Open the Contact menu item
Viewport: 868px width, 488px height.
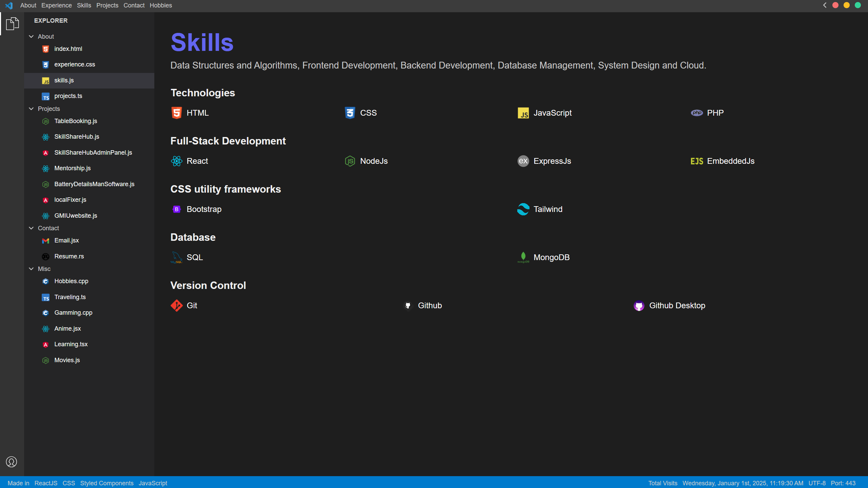(x=134, y=5)
